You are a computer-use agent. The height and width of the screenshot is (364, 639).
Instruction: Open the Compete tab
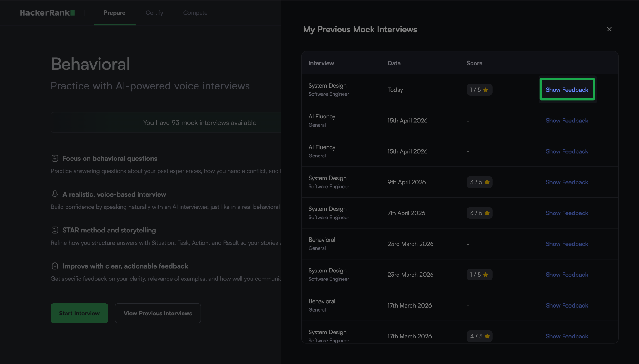195,13
